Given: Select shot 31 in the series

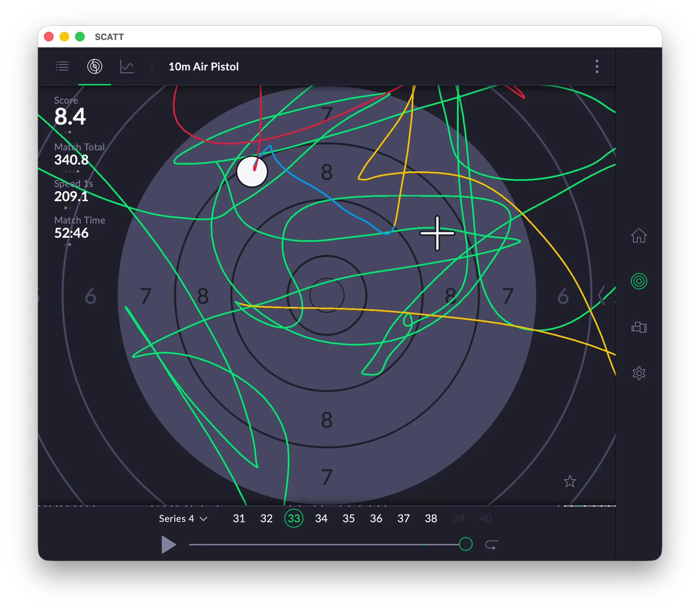Looking at the screenshot, I should tap(239, 518).
